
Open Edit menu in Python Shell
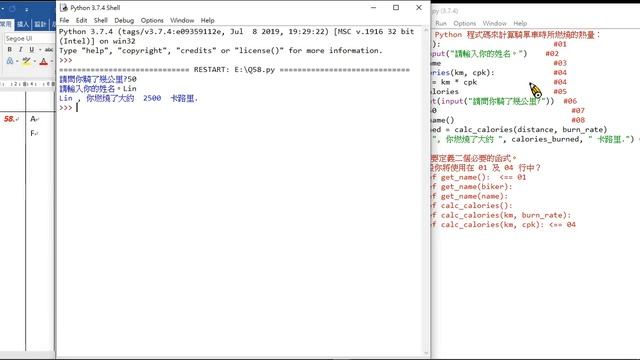[81, 20]
